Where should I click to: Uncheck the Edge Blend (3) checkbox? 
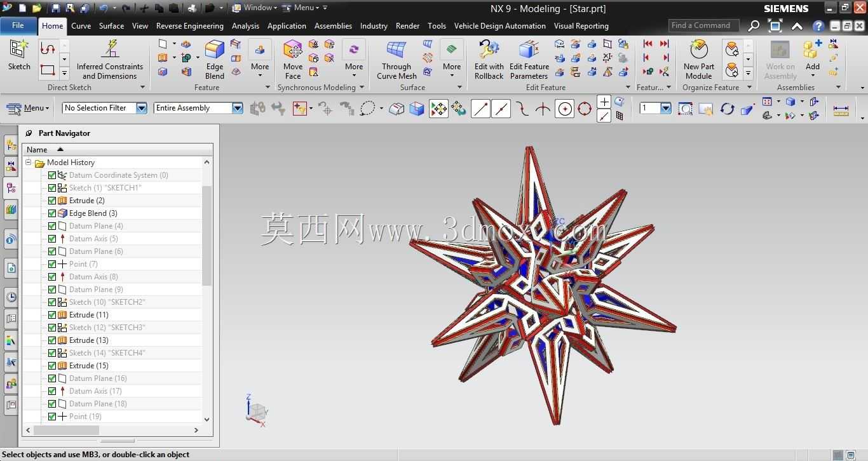[x=52, y=213]
